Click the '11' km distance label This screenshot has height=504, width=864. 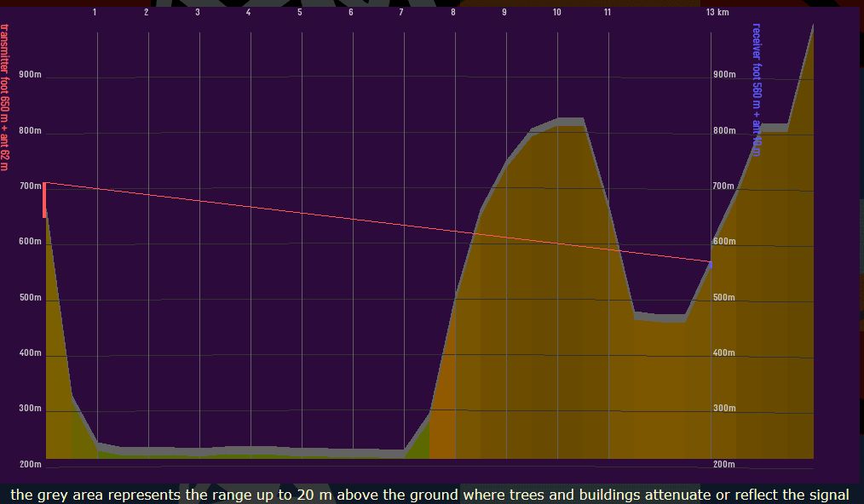(608, 12)
